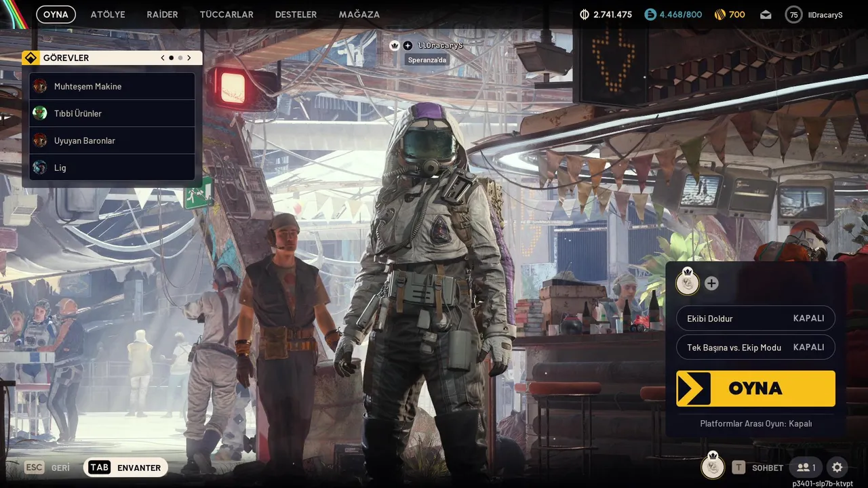
Task: Open the Lig quest entry
Action: 112,167
